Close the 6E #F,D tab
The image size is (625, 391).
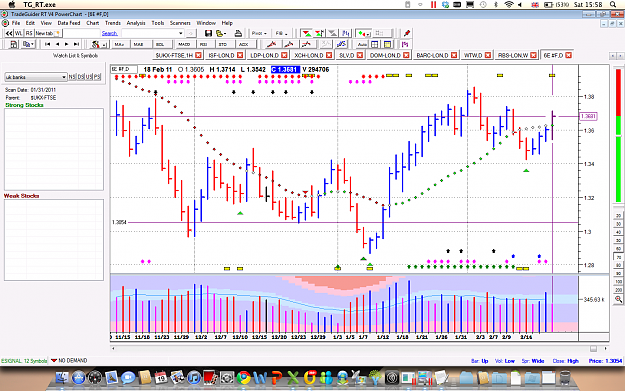point(568,55)
